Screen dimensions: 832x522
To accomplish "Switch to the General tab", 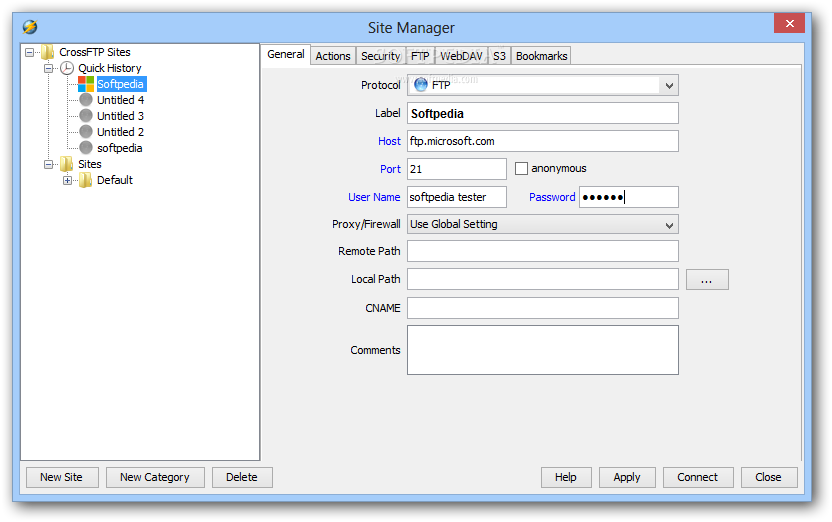I will tap(286, 54).
